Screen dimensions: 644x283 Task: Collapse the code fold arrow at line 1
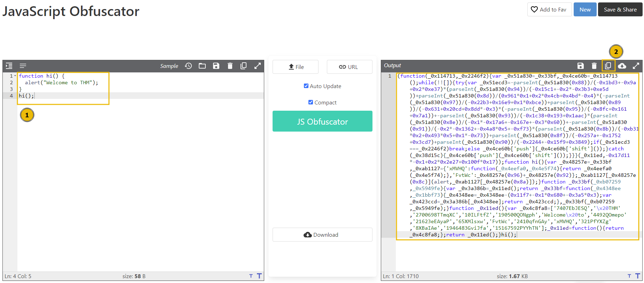(x=15, y=76)
